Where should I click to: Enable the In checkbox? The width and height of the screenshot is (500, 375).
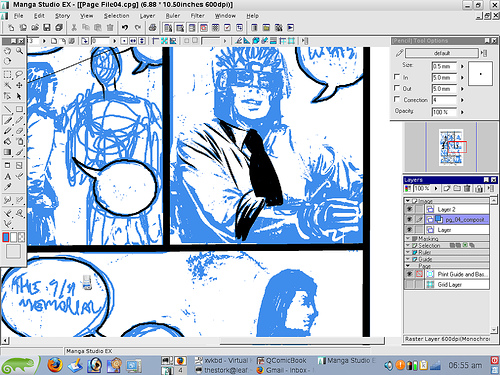(x=397, y=77)
